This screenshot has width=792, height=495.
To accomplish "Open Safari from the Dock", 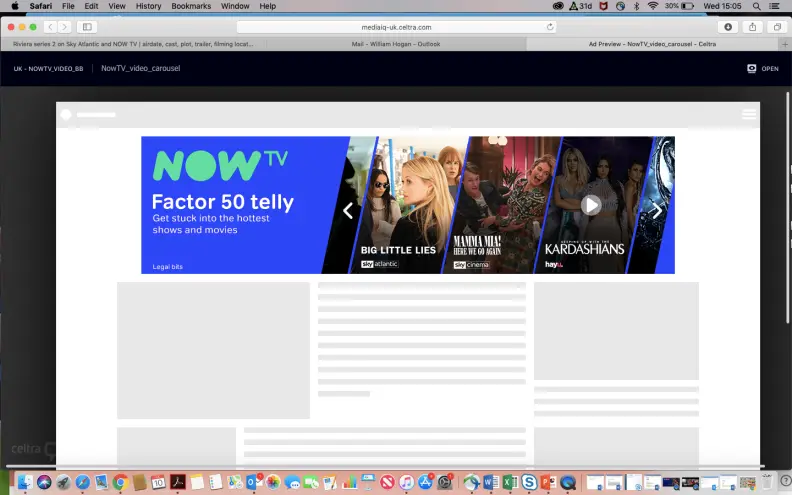I will pyautogui.click(x=82, y=482).
